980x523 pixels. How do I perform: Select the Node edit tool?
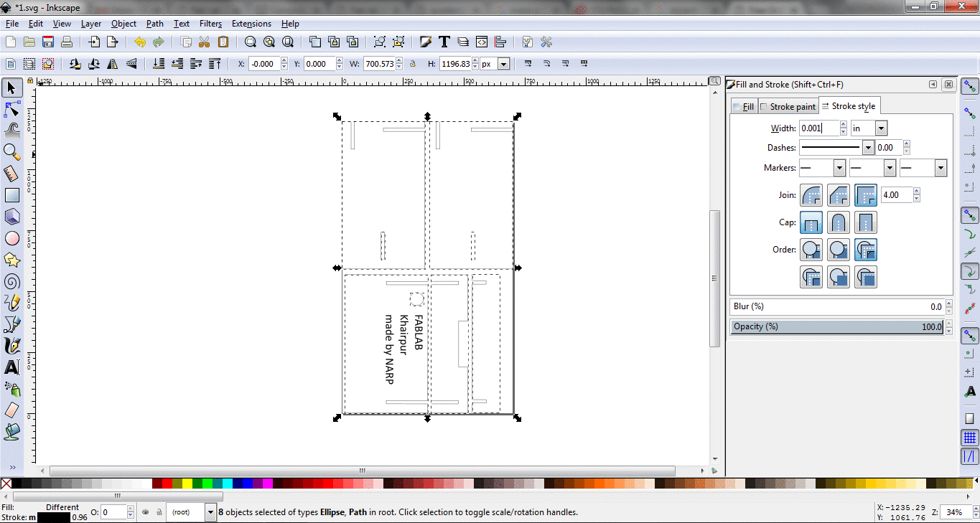[x=11, y=109]
